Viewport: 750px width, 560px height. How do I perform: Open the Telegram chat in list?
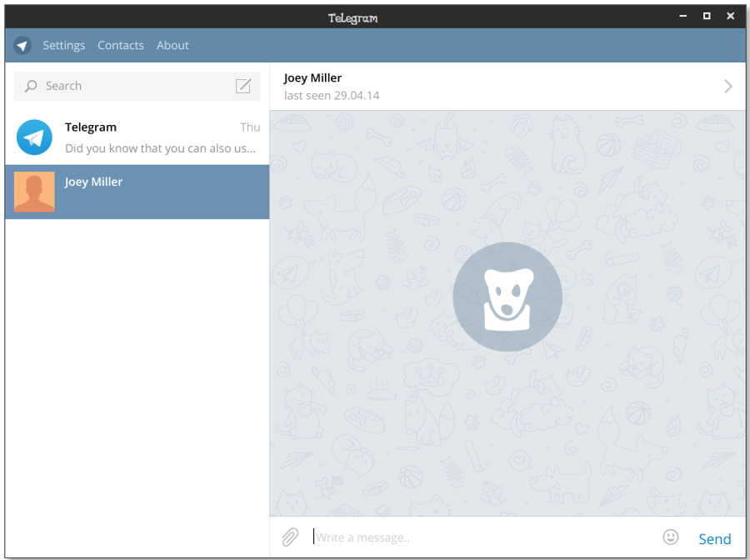137,137
